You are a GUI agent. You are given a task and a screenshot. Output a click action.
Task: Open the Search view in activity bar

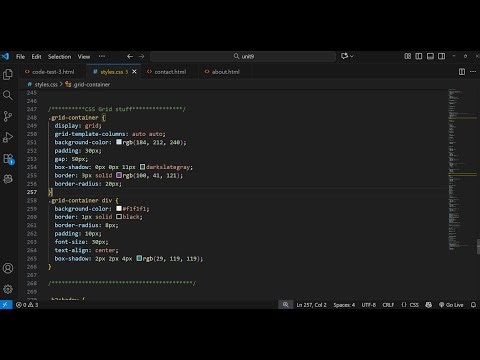[x=8, y=95]
